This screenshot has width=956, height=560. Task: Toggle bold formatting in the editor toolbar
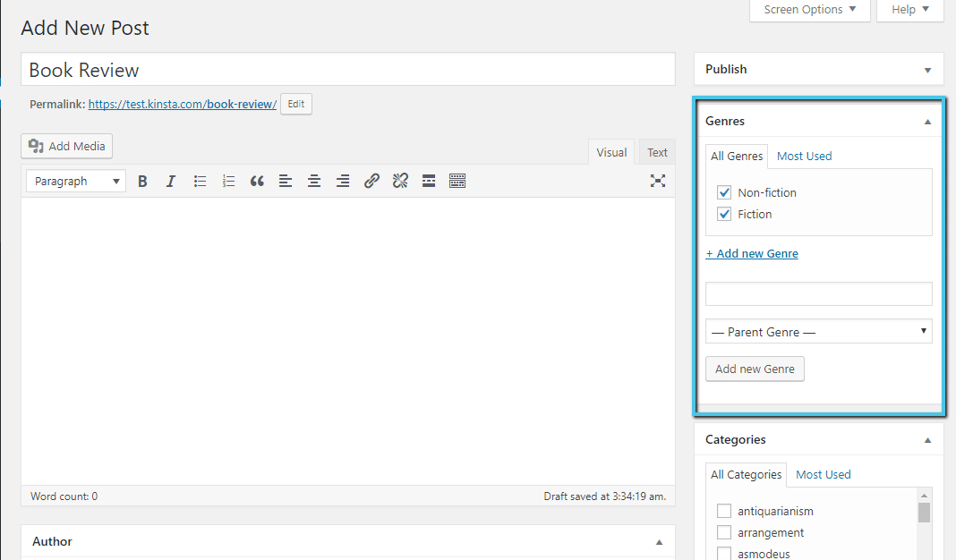coord(142,180)
